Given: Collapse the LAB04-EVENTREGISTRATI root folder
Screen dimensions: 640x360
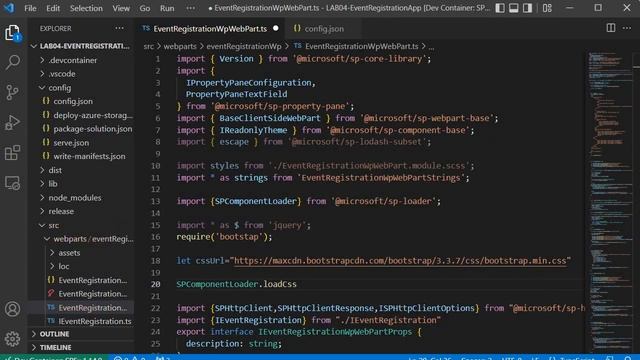Looking at the screenshot, I should 82,46.
